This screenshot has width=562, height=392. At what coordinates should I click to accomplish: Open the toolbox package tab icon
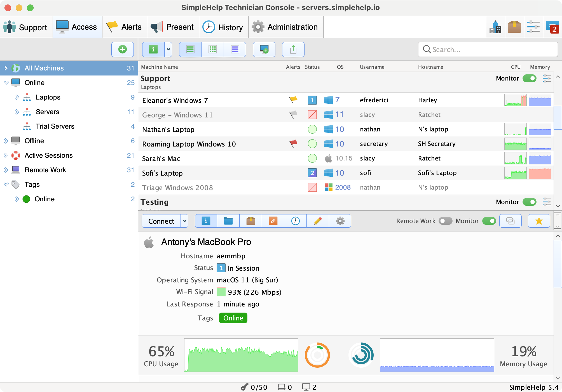coord(251,221)
